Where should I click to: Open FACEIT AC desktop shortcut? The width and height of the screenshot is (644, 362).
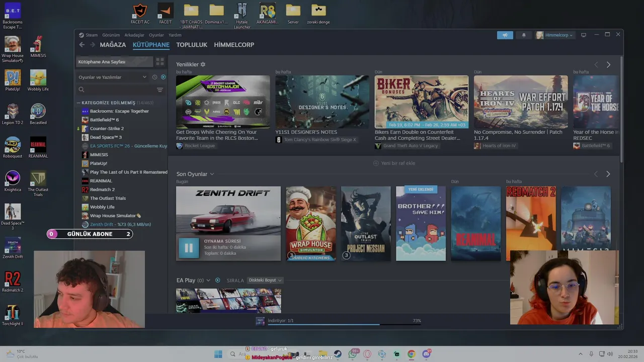140,14
